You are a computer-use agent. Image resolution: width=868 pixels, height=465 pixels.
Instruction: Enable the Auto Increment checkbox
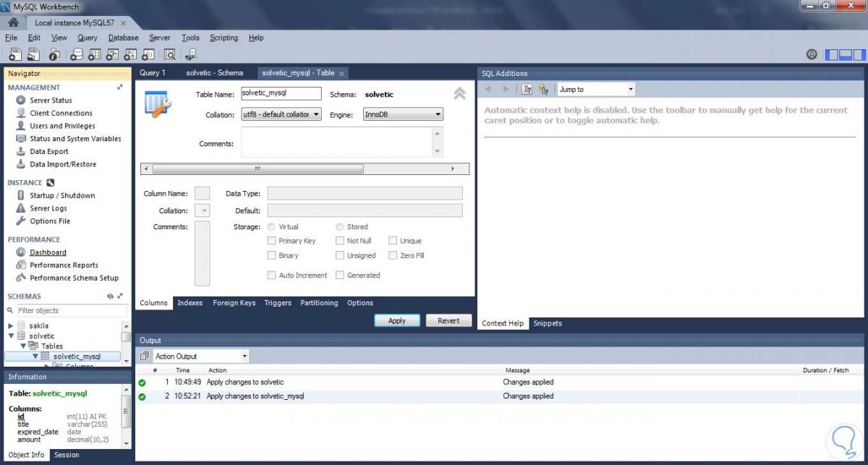(272, 275)
